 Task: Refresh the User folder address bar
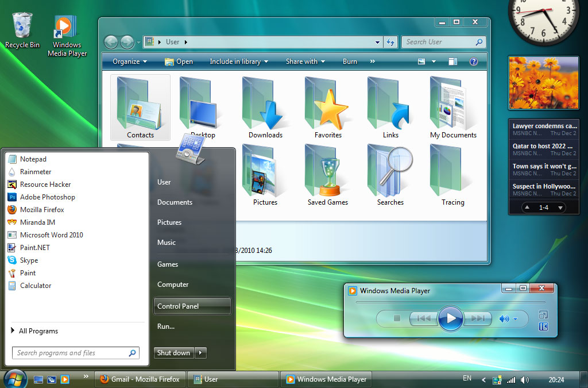point(390,42)
